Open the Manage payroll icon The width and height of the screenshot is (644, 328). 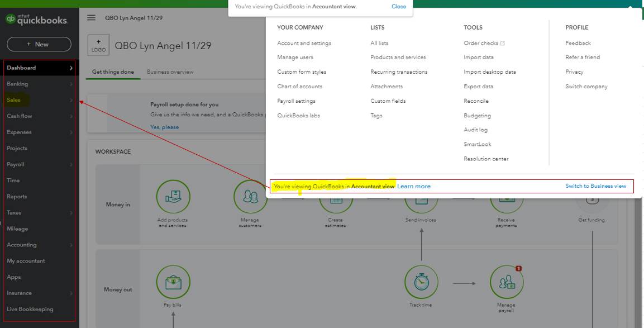click(507, 282)
